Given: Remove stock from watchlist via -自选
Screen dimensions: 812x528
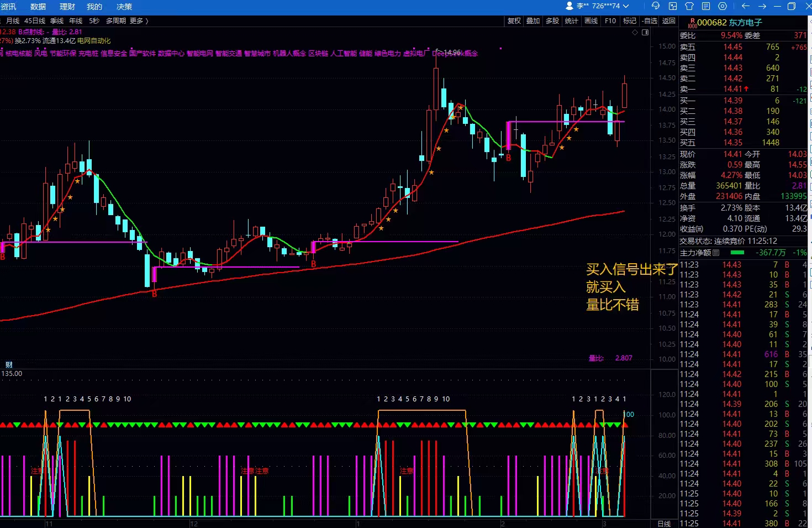Looking at the screenshot, I should coord(650,21).
